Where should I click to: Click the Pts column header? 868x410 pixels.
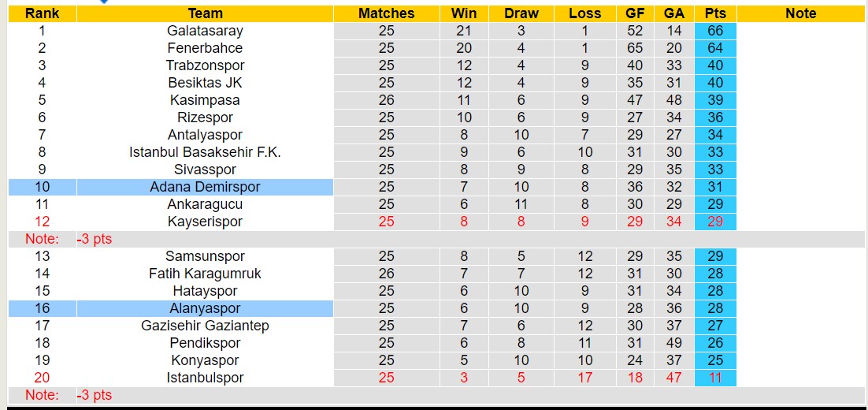(715, 13)
